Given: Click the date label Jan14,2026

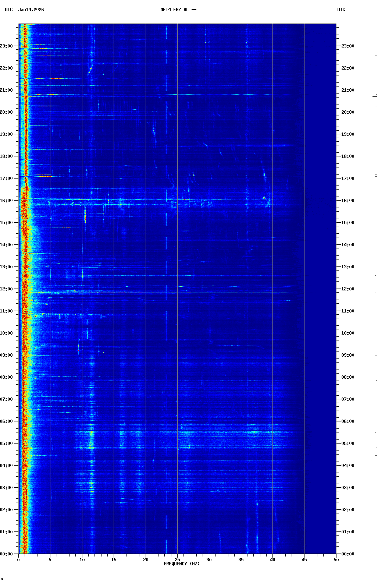Looking at the screenshot, I should click(31, 10).
